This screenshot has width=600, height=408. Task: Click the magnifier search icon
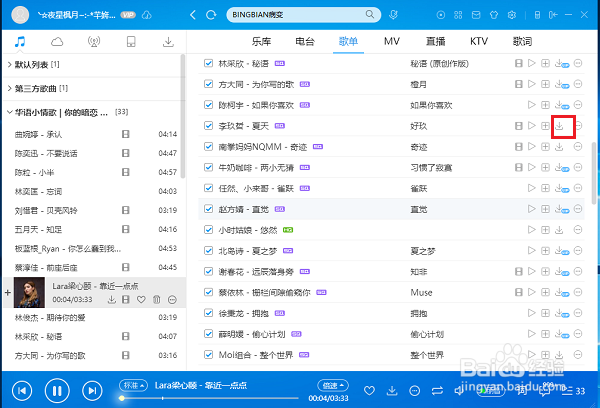click(x=370, y=15)
